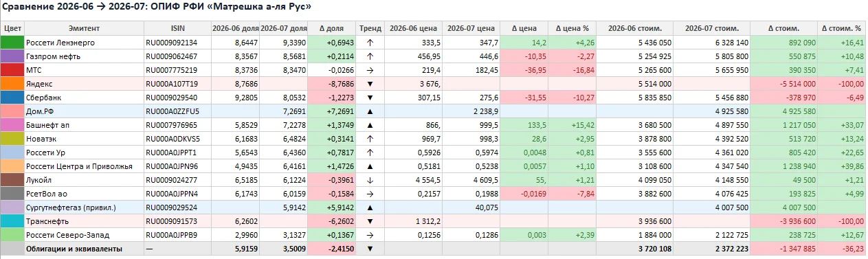The height and width of the screenshot is (259, 868).
Task: Select the Россети Центра и Приволжья cell
Action: (84, 166)
